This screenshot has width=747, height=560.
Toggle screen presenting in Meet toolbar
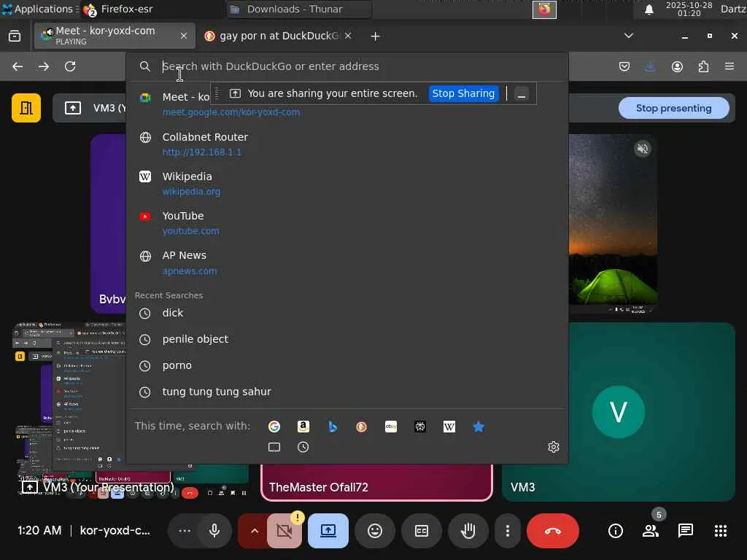pyautogui.click(x=328, y=531)
